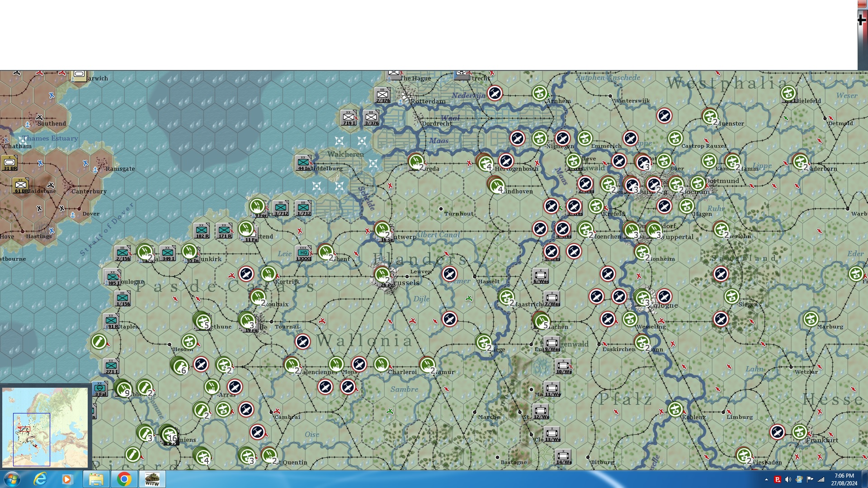Select the LXXXI HQ corps unit
868x488 pixels.
(x=303, y=253)
